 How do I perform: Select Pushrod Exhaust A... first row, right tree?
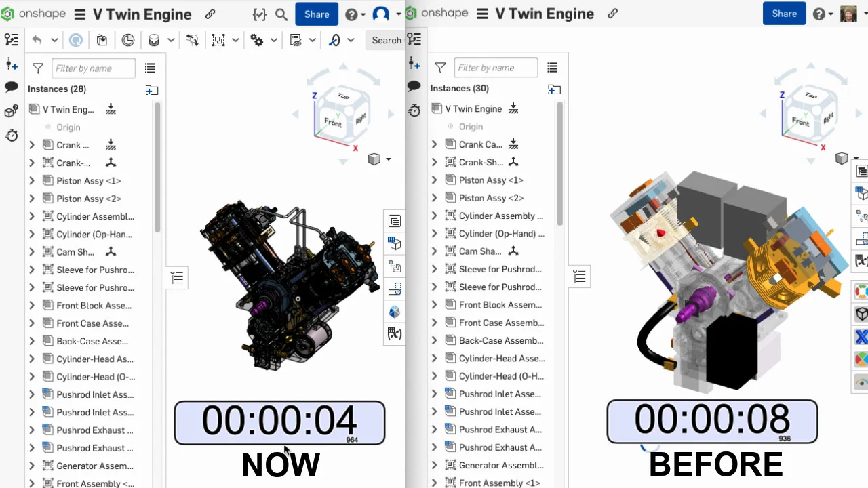500,430
